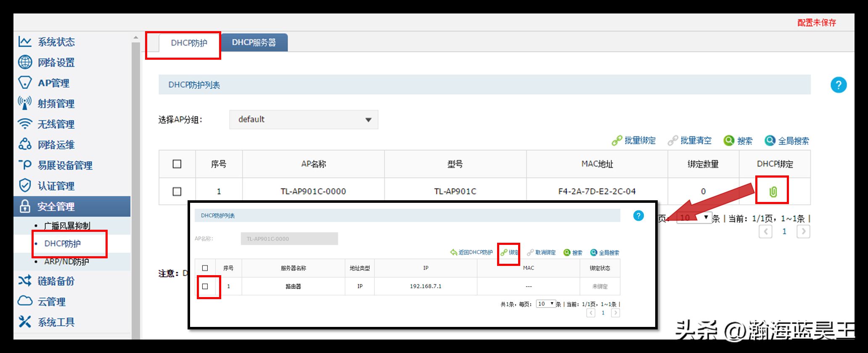
Task: Click the DHCP绑定 paperclip icon
Action: [x=773, y=191]
